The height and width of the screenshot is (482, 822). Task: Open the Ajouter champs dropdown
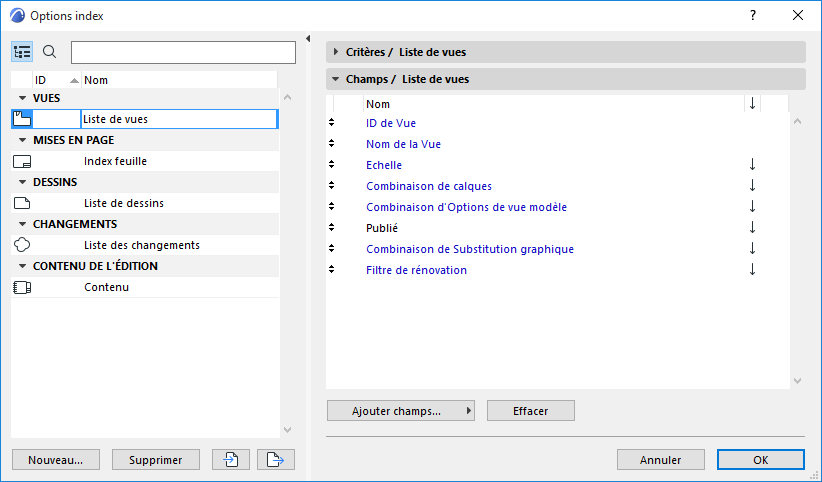[x=400, y=410]
